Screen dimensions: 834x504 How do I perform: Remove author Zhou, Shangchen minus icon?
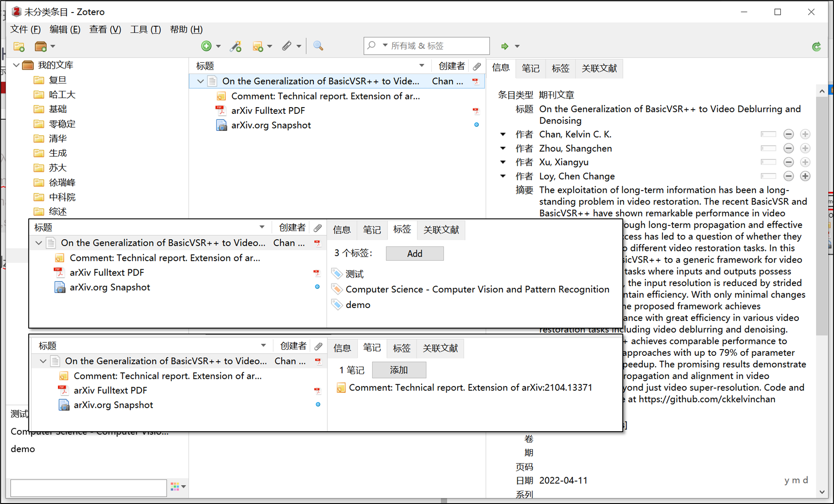789,148
